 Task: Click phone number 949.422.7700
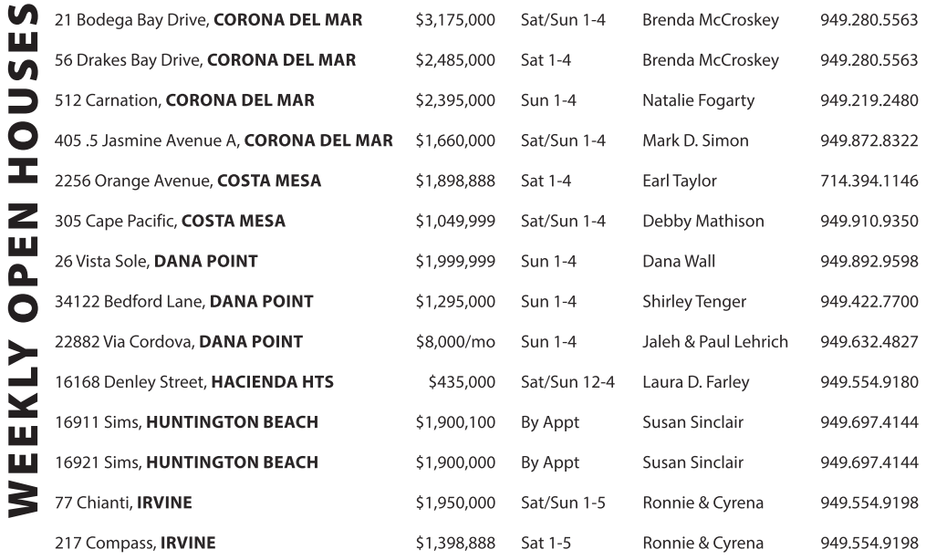pyautogui.click(x=869, y=301)
